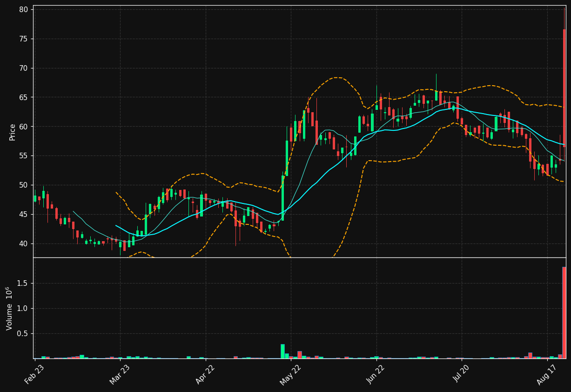Click the 65 price axis label
The height and width of the screenshot is (392, 571).
click(x=24, y=98)
